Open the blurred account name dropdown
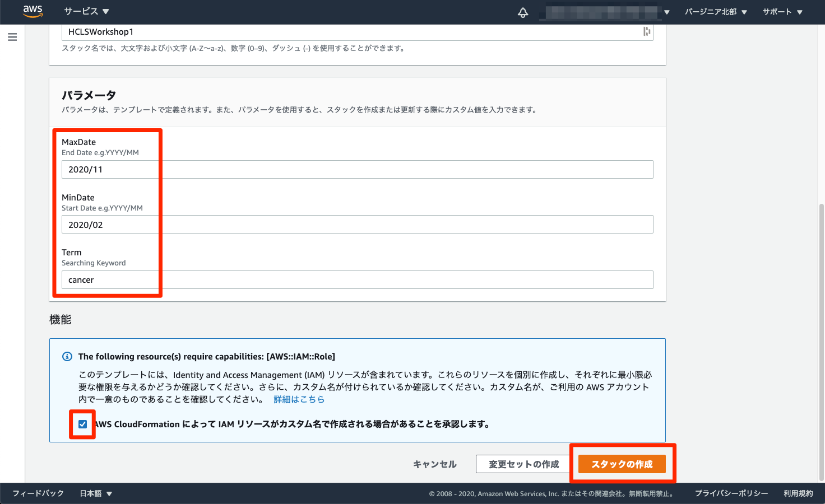 pos(605,12)
